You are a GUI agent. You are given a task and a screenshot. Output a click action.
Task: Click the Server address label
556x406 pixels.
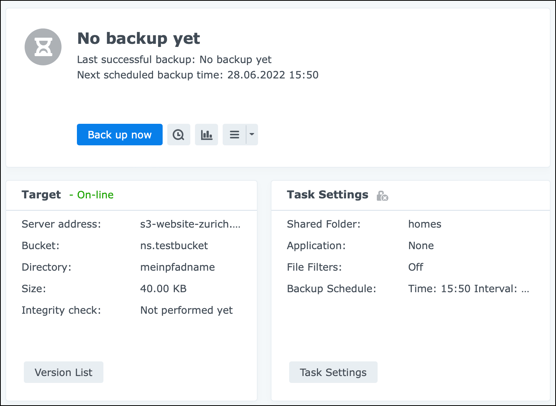[x=61, y=224]
